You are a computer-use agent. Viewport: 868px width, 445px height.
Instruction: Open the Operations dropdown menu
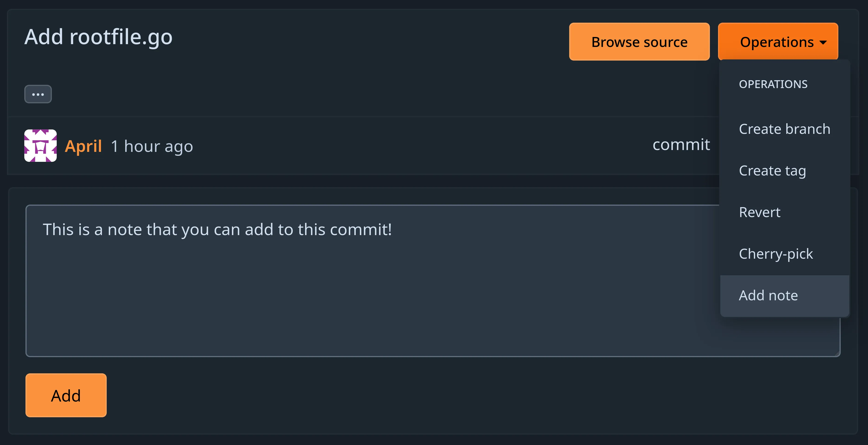click(778, 41)
